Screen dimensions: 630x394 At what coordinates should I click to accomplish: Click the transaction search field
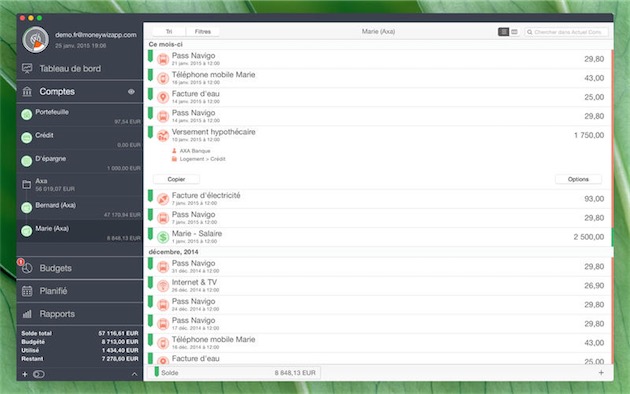(566, 32)
